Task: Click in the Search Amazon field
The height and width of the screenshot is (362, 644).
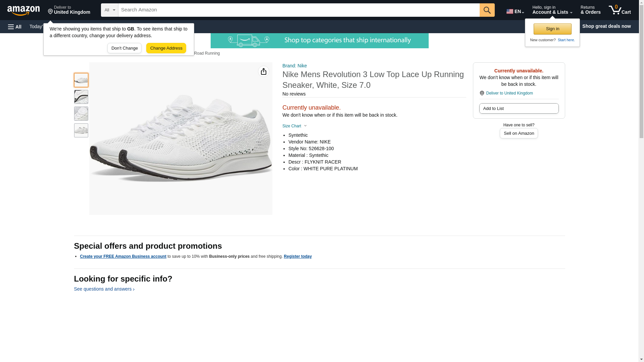Action: [299, 10]
